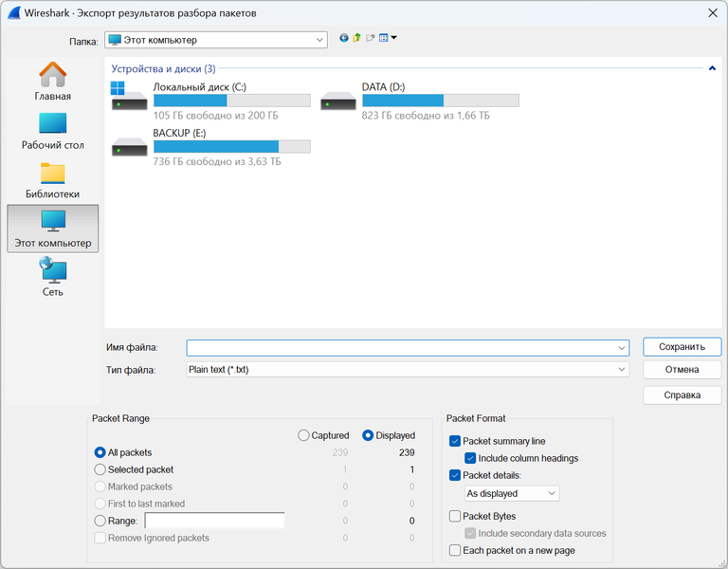Expand the Имя файла history dropdown arrow
This screenshot has height=569, width=728.
tap(621, 348)
